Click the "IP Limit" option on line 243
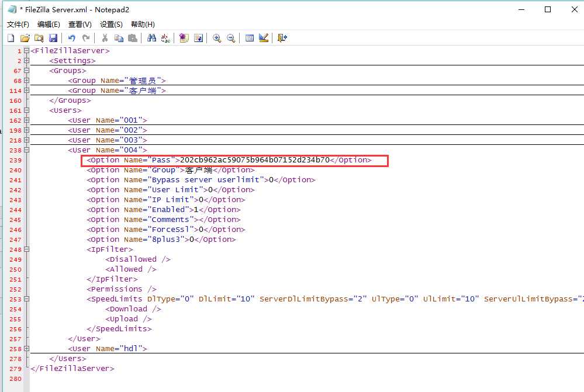Screen dimensions: 584x392 coord(166,200)
